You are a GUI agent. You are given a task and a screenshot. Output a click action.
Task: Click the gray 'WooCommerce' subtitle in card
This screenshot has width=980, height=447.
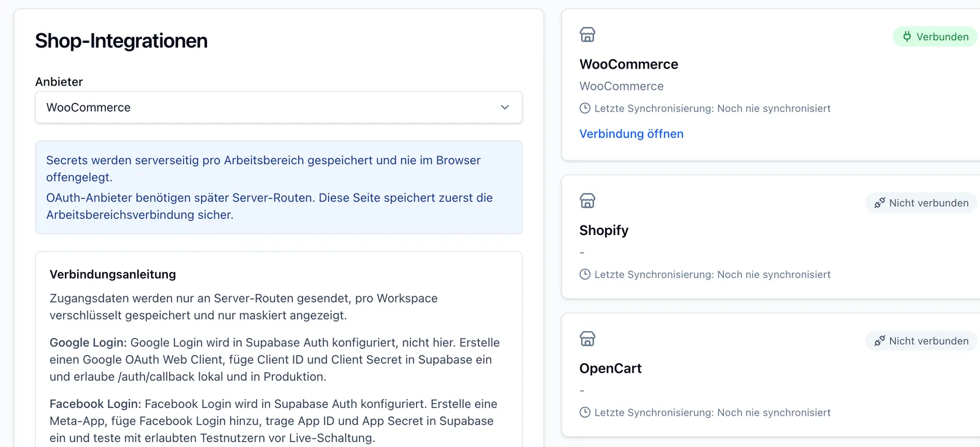(x=622, y=86)
